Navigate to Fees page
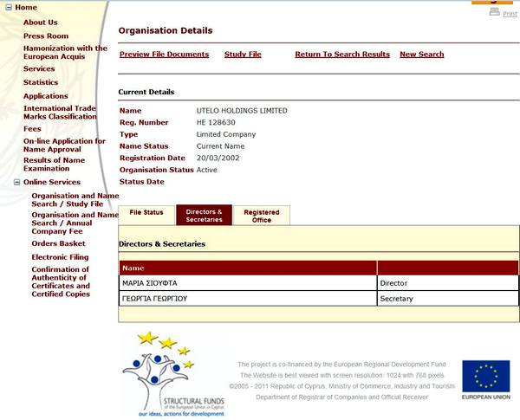Screen dimensions: 520x420 click(x=32, y=129)
